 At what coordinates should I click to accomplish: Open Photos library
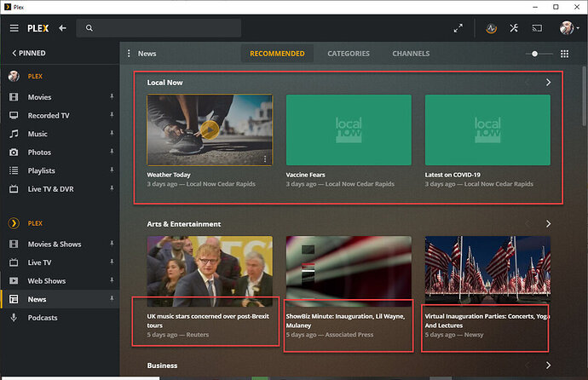point(39,153)
